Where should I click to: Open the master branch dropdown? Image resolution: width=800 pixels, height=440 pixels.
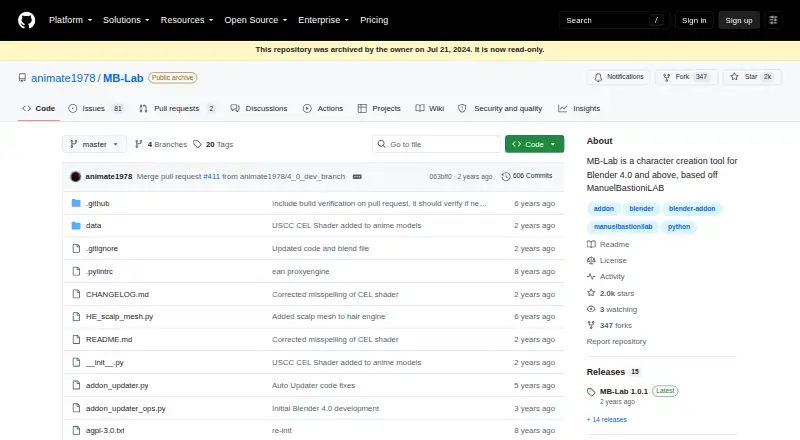pos(94,144)
